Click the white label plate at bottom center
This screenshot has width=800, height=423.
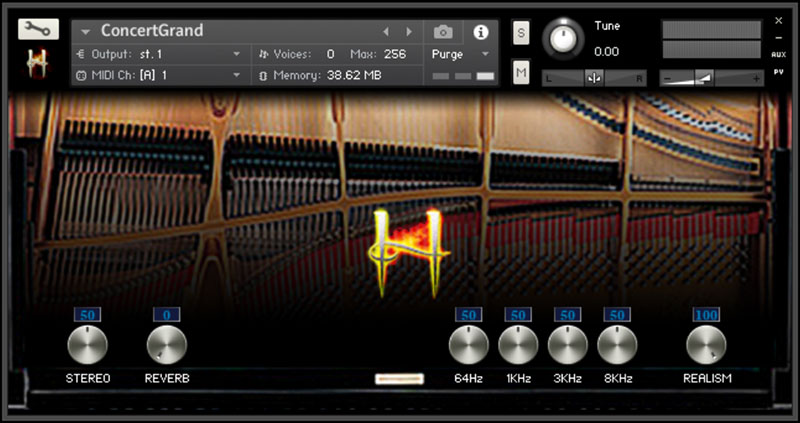(x=399, y=379)
